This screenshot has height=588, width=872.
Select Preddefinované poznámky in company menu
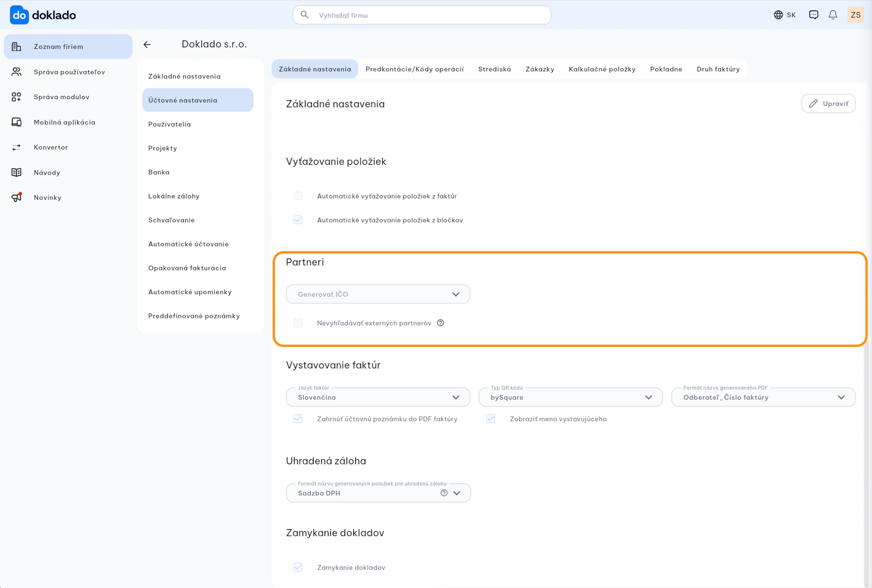click(198, 316)
